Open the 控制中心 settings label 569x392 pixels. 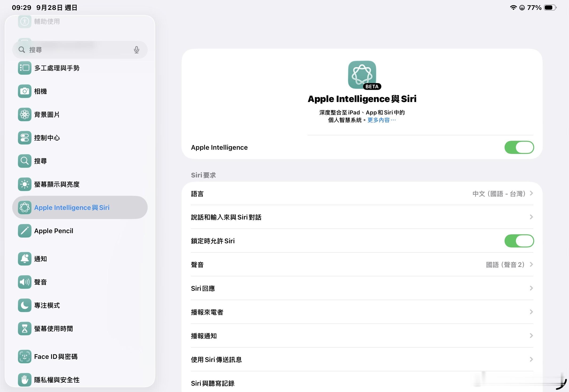click(47, 138)
